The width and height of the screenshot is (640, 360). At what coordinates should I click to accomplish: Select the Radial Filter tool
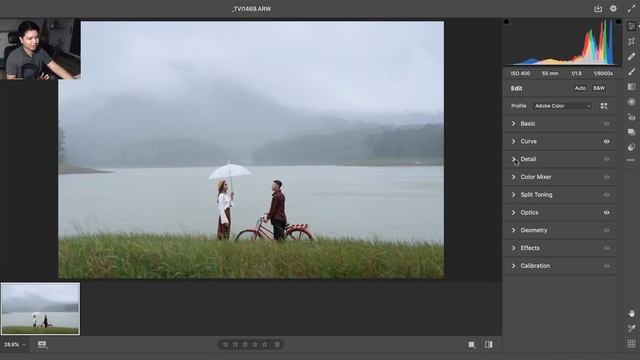[x=631, y=102]
